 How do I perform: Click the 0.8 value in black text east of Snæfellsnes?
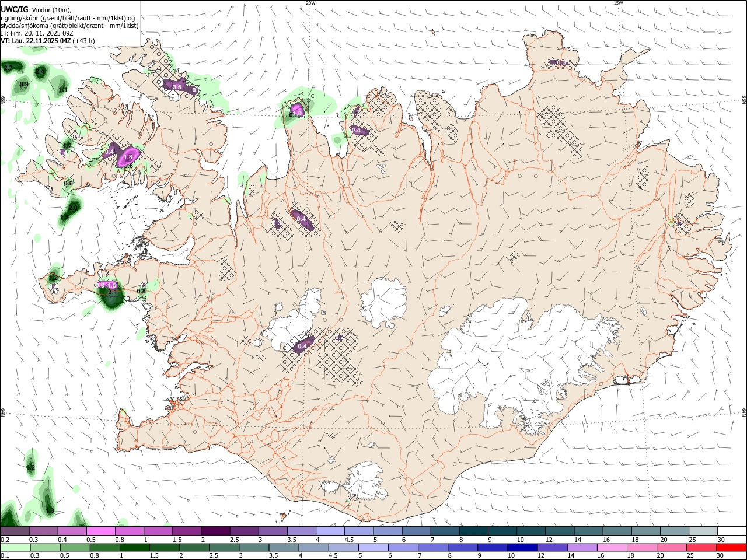141,290
